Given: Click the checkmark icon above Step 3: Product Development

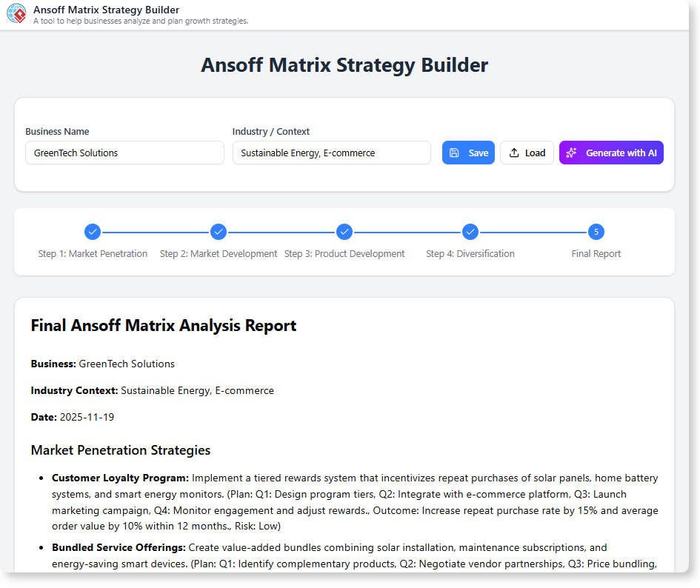Looking at the screenshot, I should pyautogui.click(x=344, y=232).
